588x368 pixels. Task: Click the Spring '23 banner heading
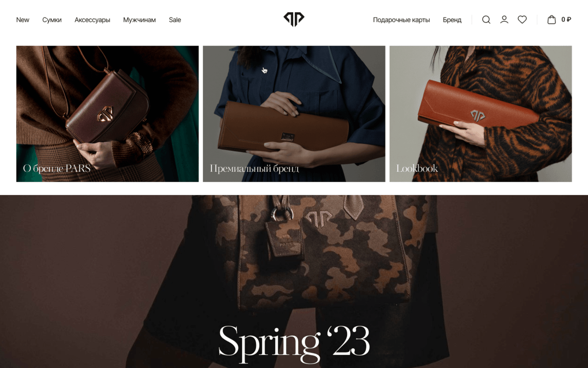click(x=294, y=343)
